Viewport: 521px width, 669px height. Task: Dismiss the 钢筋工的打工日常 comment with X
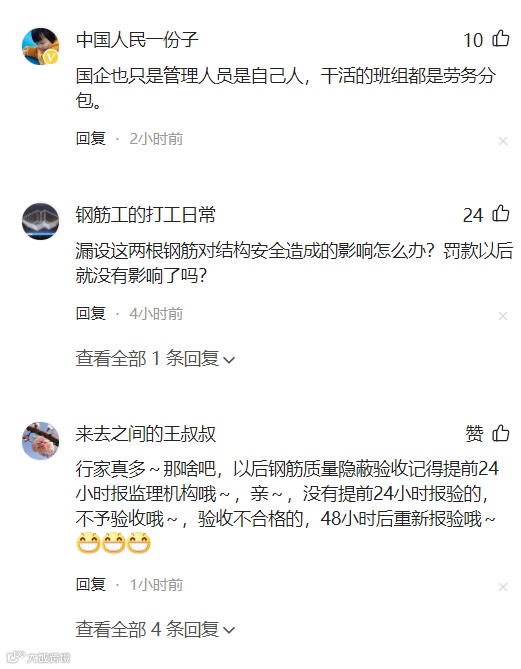[503, 316]
